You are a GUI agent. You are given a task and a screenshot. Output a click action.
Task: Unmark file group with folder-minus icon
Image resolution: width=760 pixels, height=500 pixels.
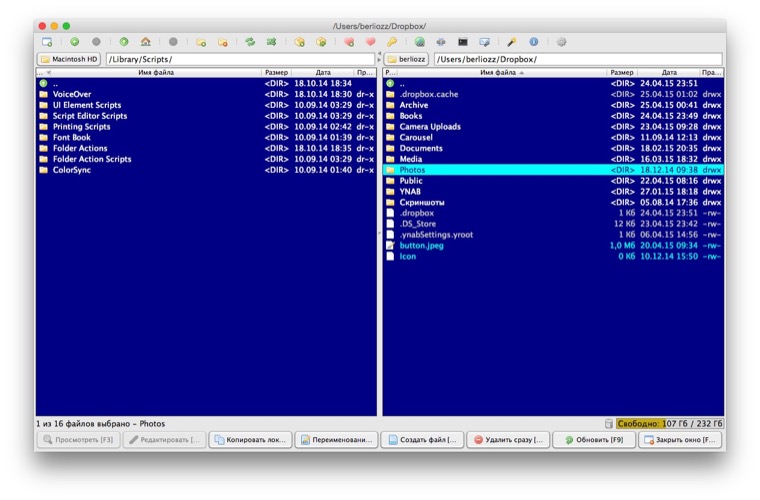click(222, 42)
